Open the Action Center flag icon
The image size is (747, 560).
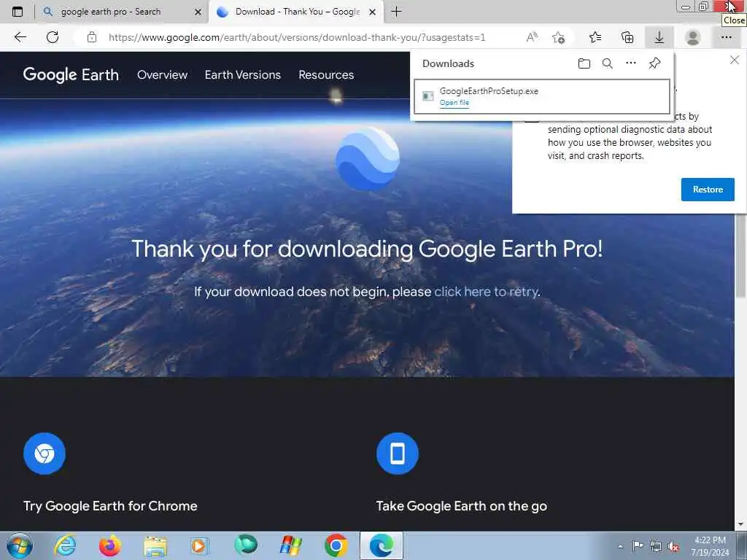[x=638, y=545]
